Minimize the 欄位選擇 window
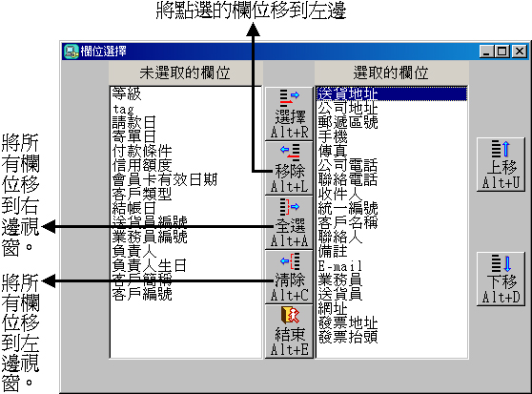Viewport: 532px width, 394px height. (x=486, y=52)
